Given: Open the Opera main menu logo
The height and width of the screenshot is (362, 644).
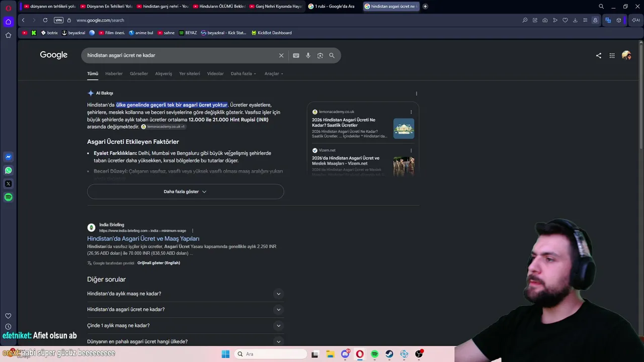Looking at the screenshot, I should 8,8.
